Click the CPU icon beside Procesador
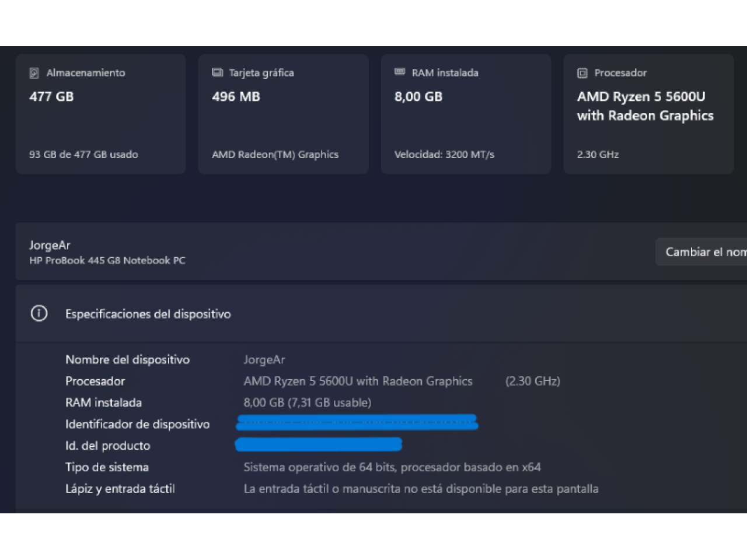This screenshot has width=747, height=560. coord(582,73)
